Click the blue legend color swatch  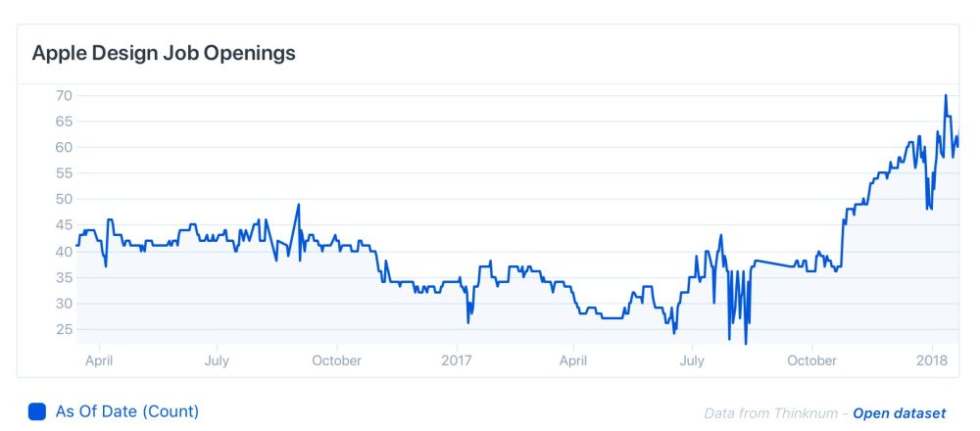point(37,411)
